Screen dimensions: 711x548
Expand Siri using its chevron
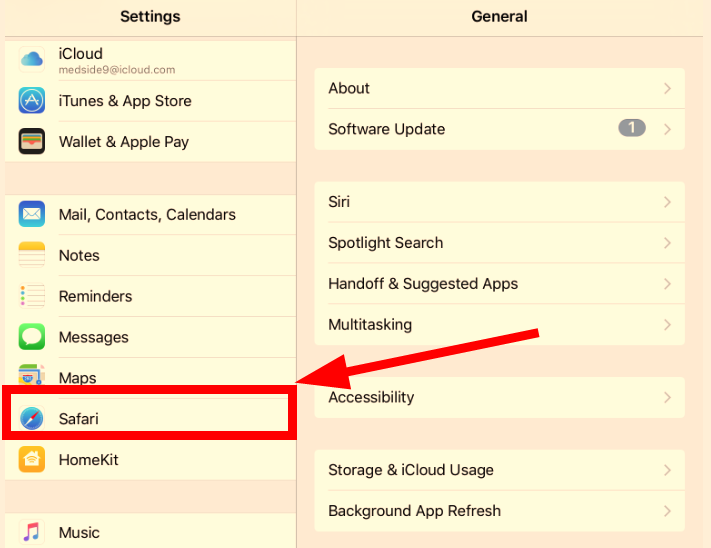667,202
